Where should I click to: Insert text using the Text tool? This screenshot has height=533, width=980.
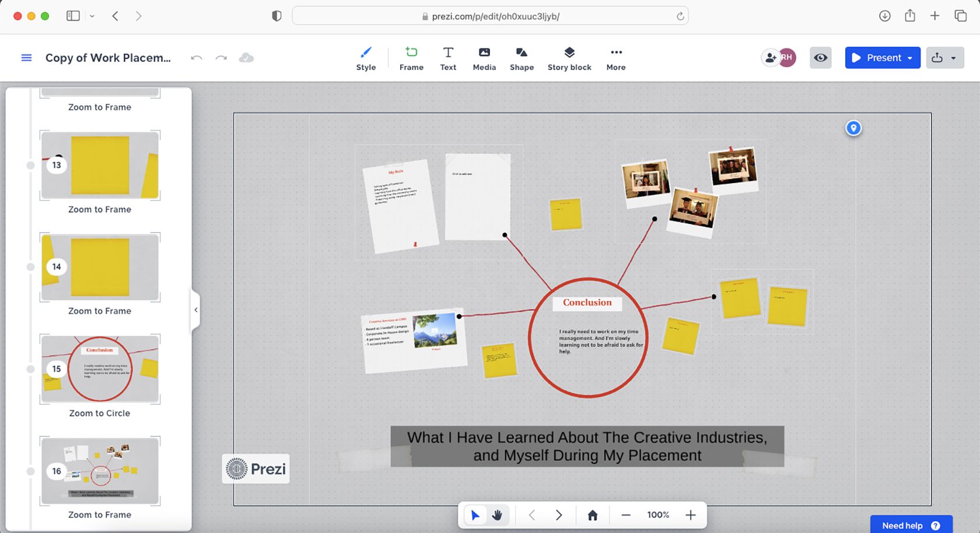coord(448,58)
